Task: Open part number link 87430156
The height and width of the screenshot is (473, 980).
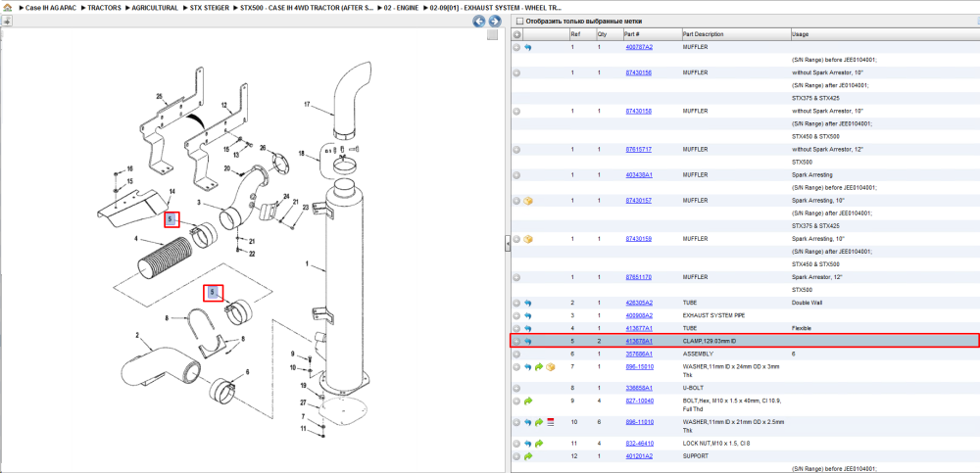Action: [x=639, y=73]
